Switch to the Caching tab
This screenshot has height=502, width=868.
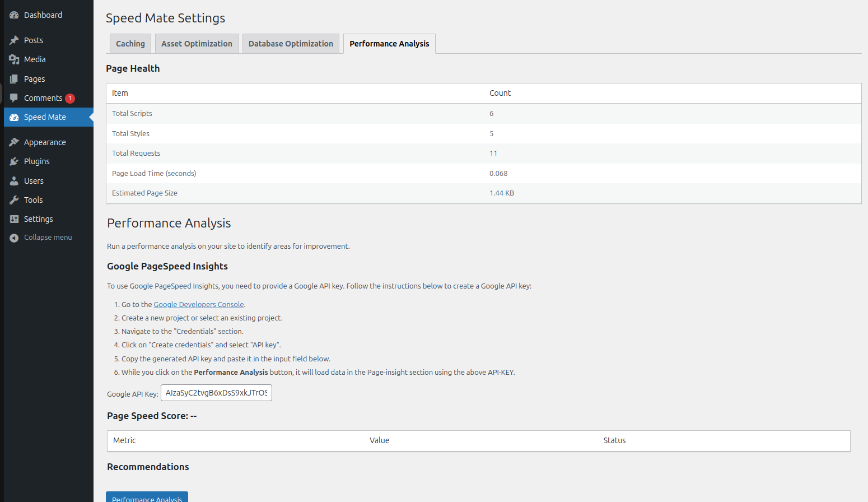click(x=130, y=44)
